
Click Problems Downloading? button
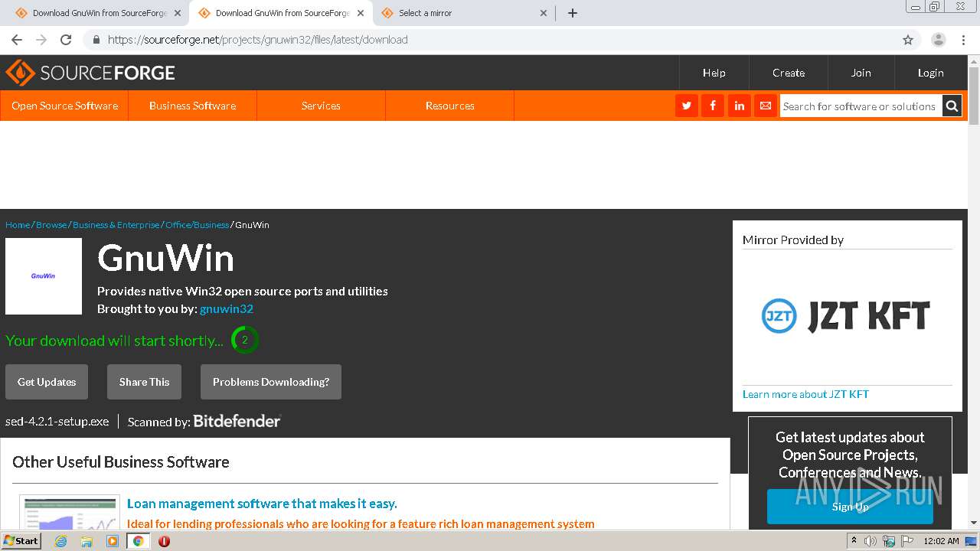(x=271, y=382)
